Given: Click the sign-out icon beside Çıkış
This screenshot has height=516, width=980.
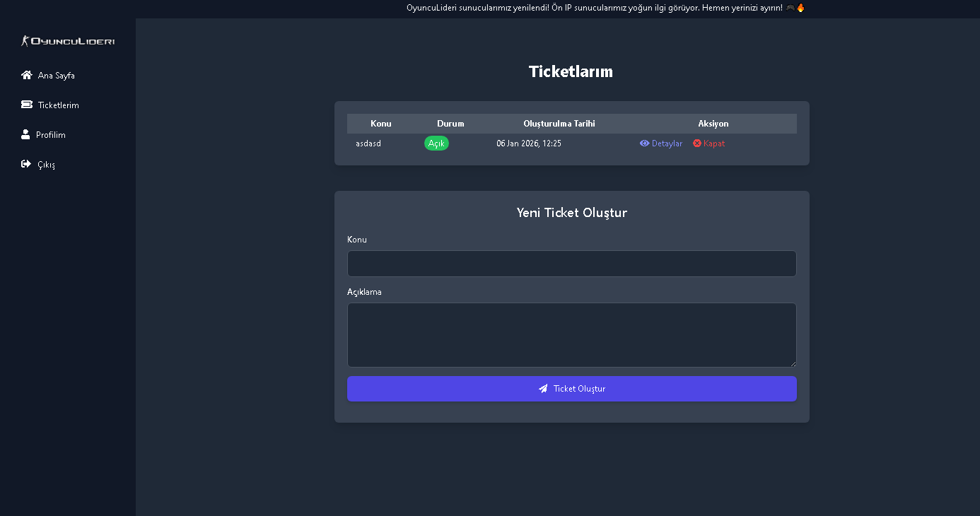Looking at the screenshot, I should [26, 164].
